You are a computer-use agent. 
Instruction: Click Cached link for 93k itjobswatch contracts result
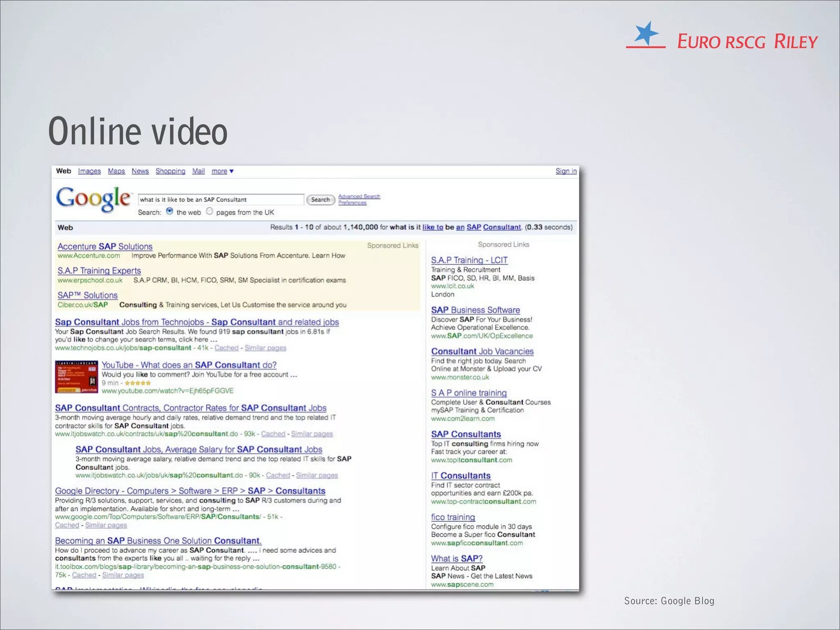[x=273, y=434]
